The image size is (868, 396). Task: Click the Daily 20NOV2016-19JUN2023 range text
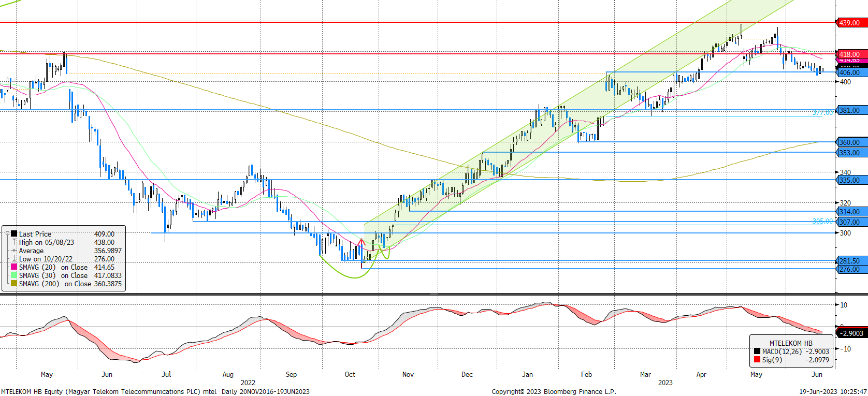coord(266,392)
